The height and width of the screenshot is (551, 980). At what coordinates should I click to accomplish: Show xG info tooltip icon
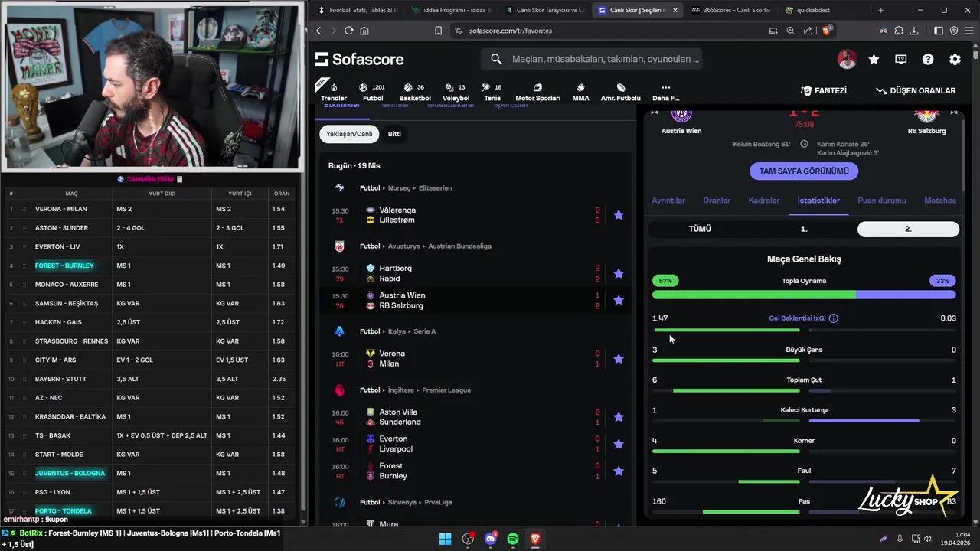tap(834, 318)
